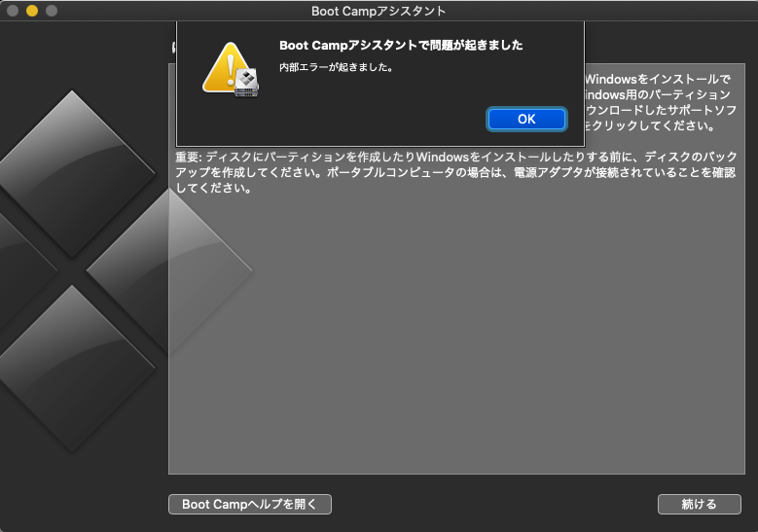
Task: Click the 続ける button
Action: coord(699,504)
